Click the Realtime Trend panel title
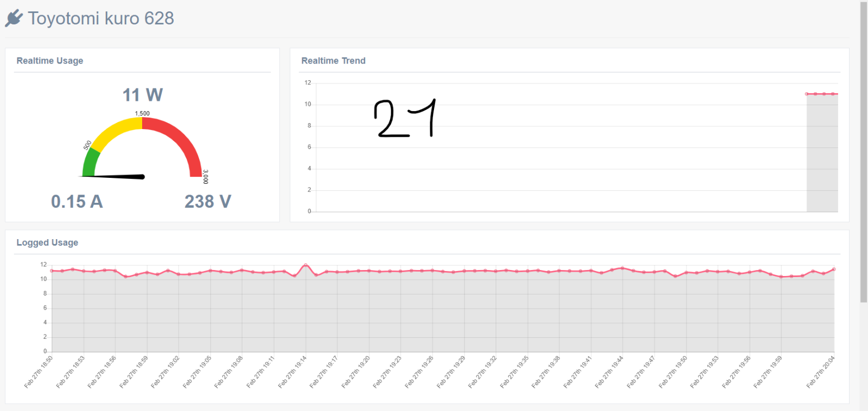The width and height of the screenshot is (868, 411). (x=334, y=61)
